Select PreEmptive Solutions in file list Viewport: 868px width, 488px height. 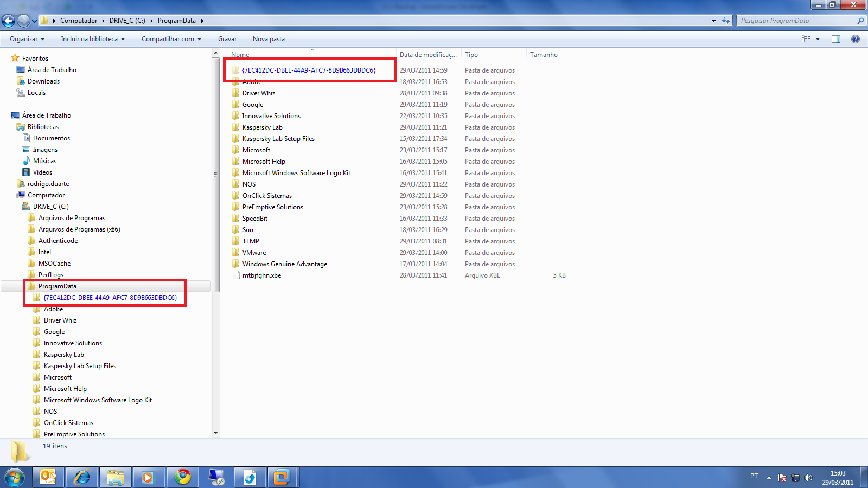[273, 207]
